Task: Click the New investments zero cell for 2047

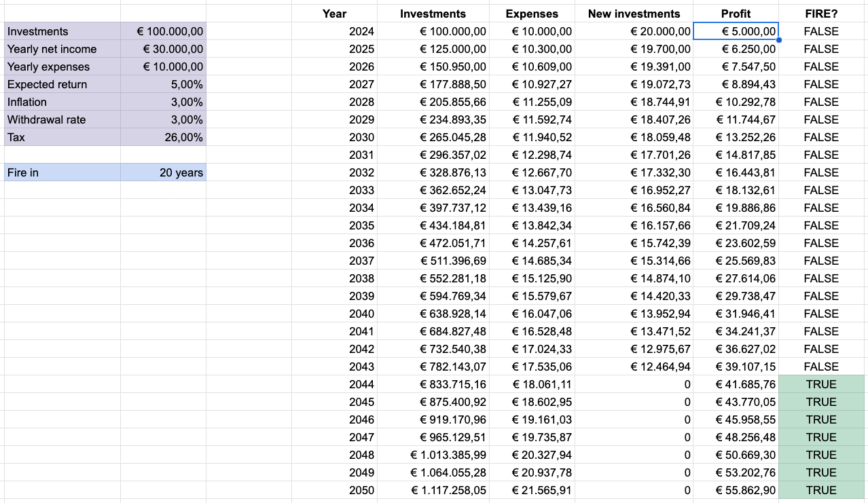Action: [634, 437]
